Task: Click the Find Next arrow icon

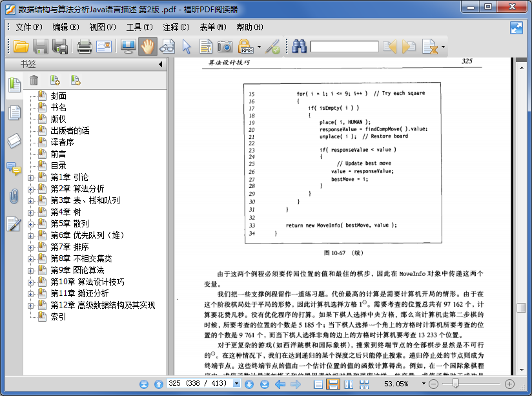Action: click(x=409, y=46)
